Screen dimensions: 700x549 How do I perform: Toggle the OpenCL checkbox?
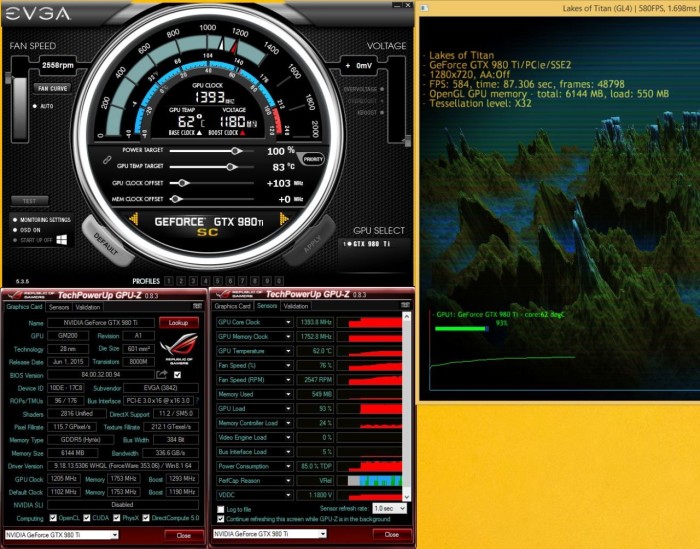pos(53,518)
